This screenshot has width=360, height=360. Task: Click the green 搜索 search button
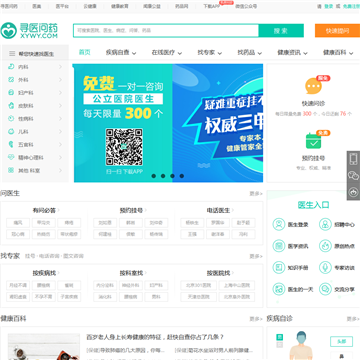point(281,31)
